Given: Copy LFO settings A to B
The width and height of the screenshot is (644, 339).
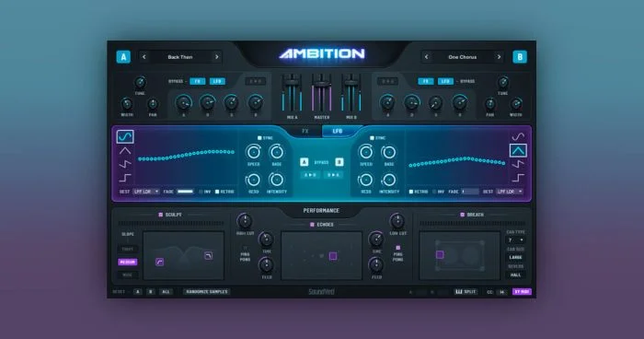Looking at the screenshot, I should (310, 175).
